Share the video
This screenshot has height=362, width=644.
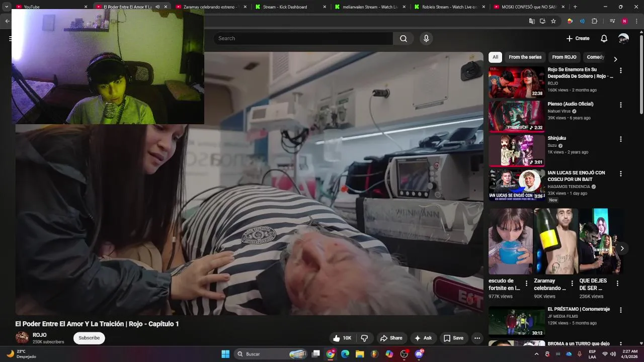(x=391, y=338)
